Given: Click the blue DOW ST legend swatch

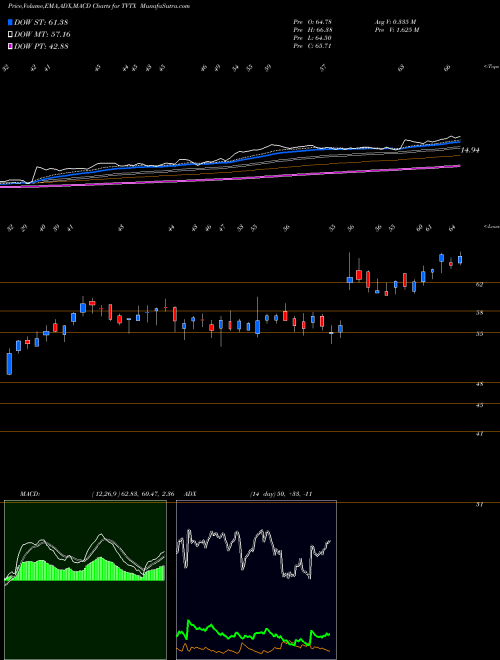Looking at the screenshot, I should pyautogui.click(x=10, y=22).
